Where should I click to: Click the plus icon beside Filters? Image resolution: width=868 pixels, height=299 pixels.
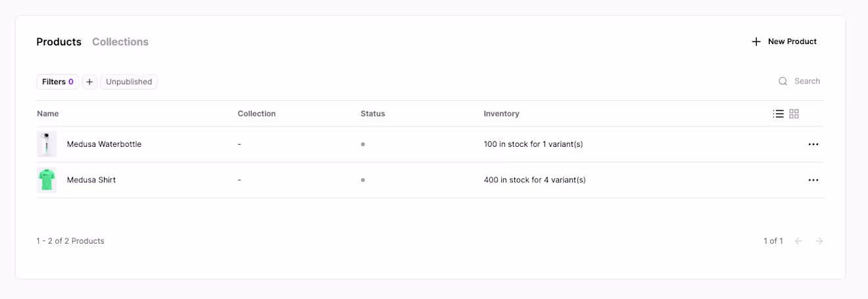tap(89, 82)
